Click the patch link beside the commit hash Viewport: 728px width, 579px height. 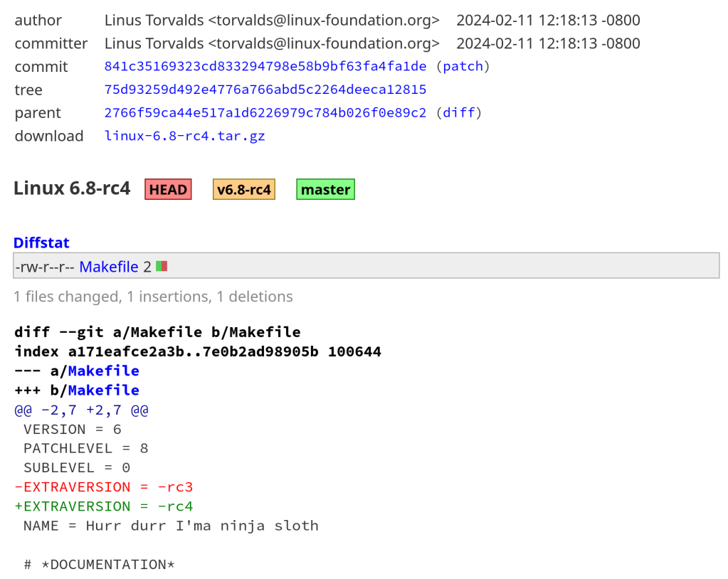(x=463, y=67)
